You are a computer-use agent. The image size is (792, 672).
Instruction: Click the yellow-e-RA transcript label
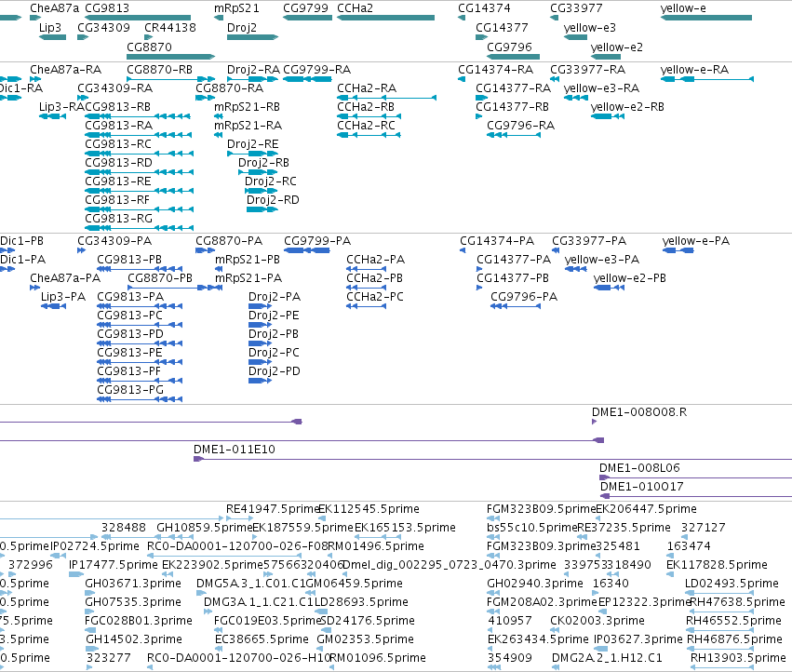point(694,69)
